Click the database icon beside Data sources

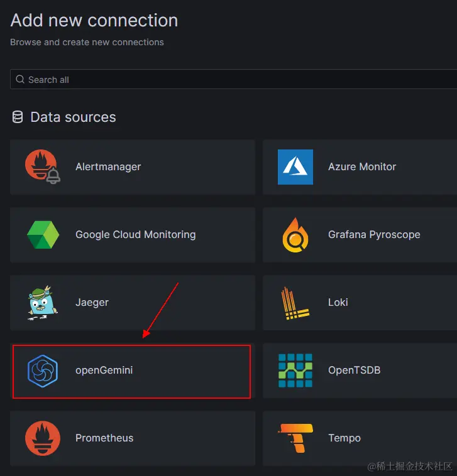pyautogui.click(x=18, y=117)
